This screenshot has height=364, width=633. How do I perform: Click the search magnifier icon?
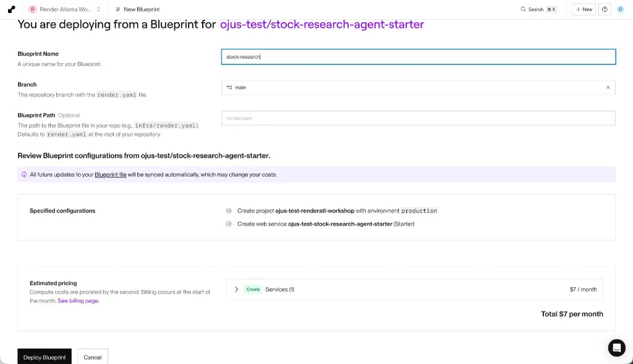[523, 9]
